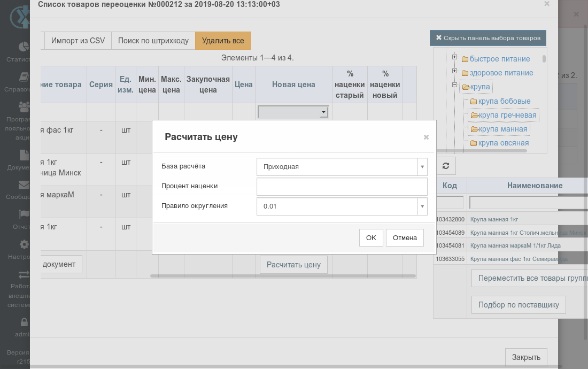This screenshot has height=369, width=588.
Task: Open loyalty programs users icon in sidebar
Action: coord(24,107)
